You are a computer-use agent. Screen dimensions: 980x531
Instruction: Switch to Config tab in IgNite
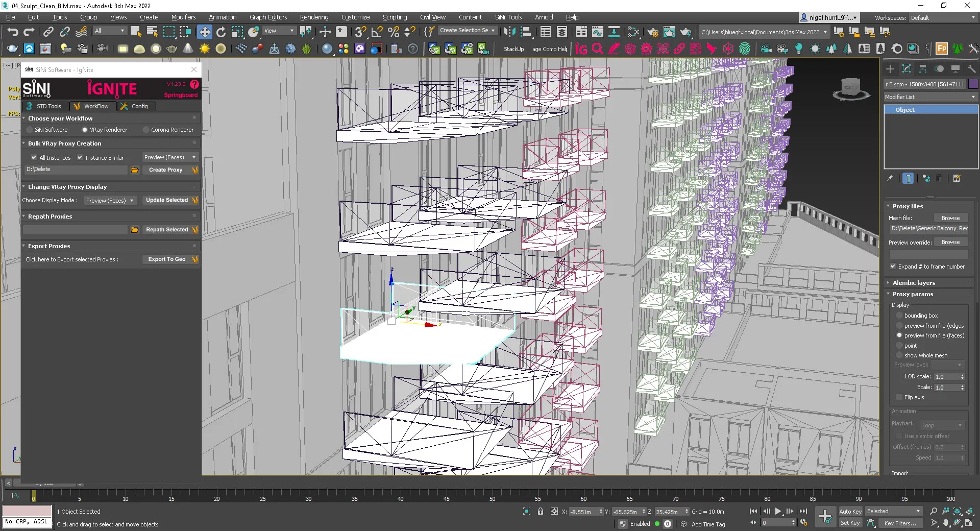(x=136, y=106)
